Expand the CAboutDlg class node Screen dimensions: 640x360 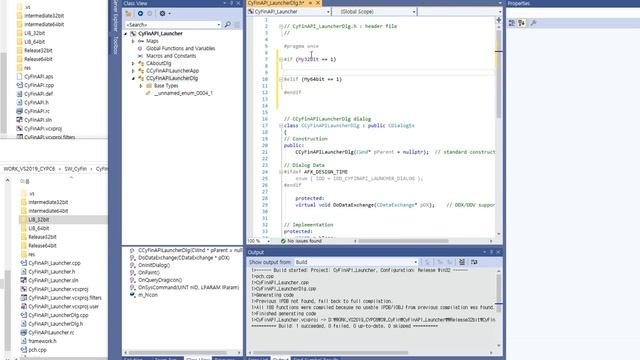tap(133, 64)
